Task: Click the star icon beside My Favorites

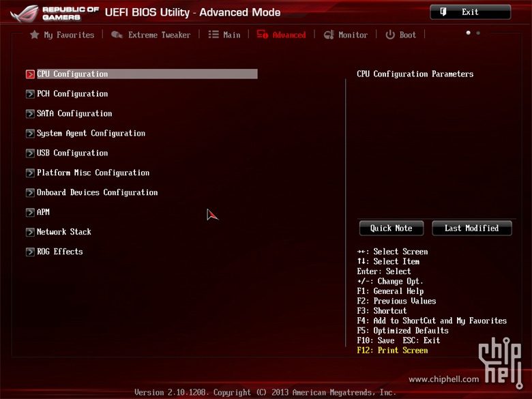Action: click(34, 35)
